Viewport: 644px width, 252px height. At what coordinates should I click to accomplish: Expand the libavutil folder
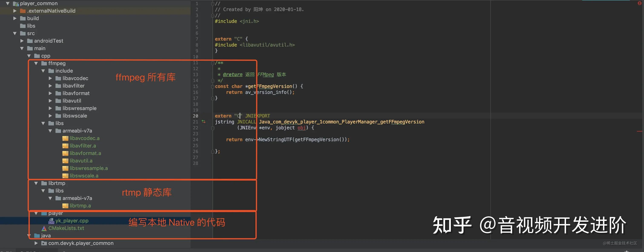(50, 101)
